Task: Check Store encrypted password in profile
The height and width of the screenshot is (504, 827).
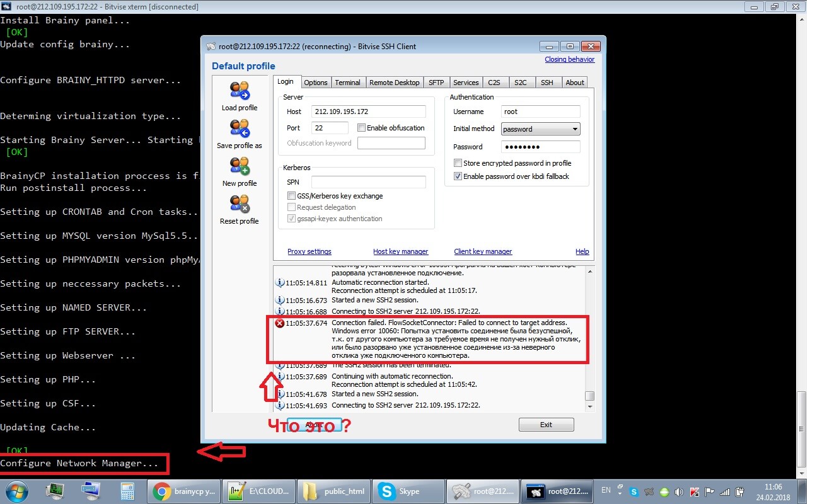Action: (x=458, y=163)
